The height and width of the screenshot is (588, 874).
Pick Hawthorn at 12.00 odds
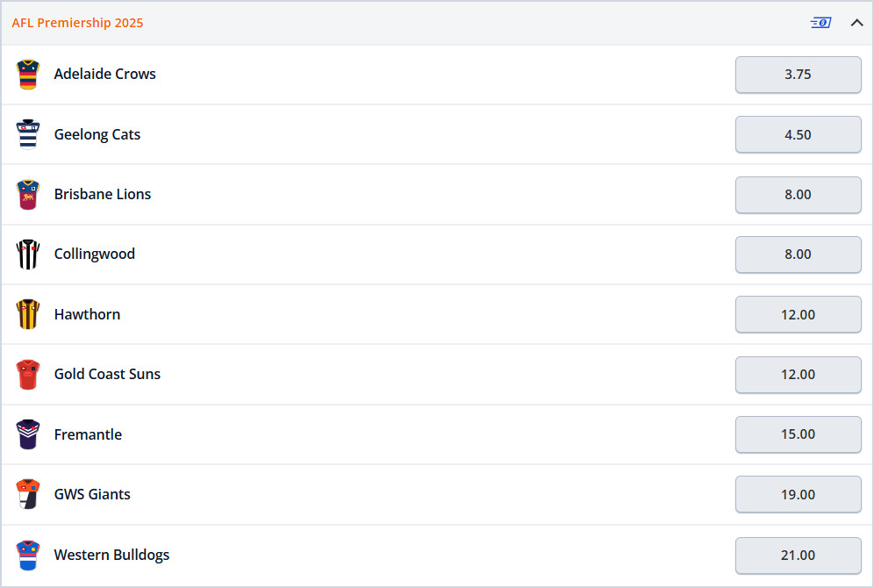tap(799, 314)
